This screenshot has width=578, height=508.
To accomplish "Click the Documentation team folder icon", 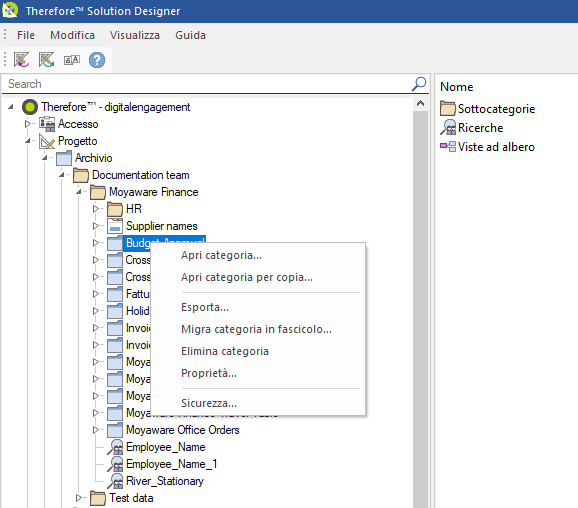I will 81,175.
